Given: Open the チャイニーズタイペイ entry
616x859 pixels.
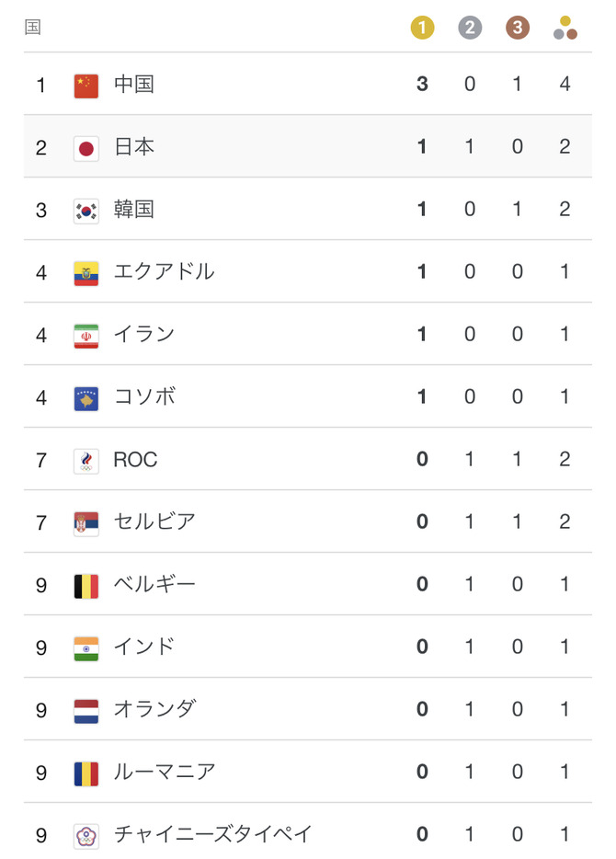Looking at the screenshot, I should [213, 835].
